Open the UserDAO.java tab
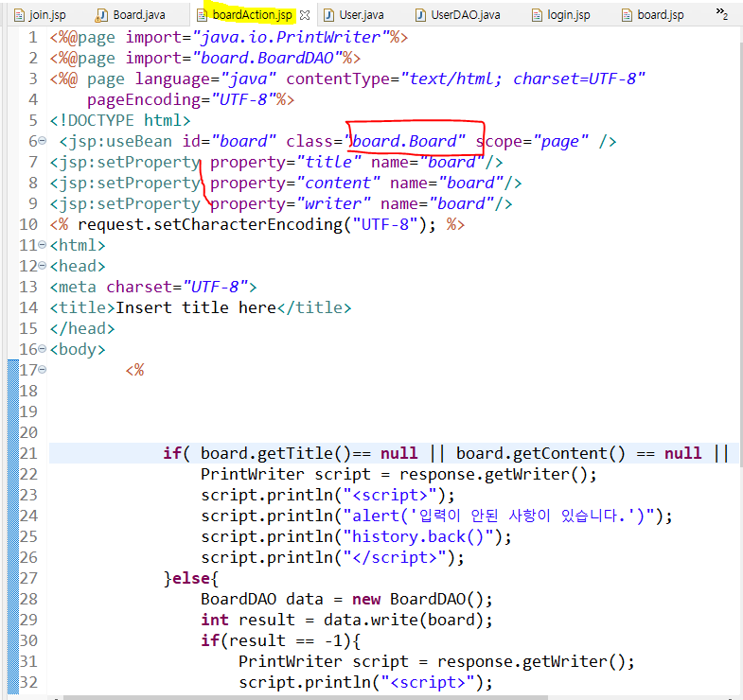The width and height of the screenshot is (743, 700). 466,15
